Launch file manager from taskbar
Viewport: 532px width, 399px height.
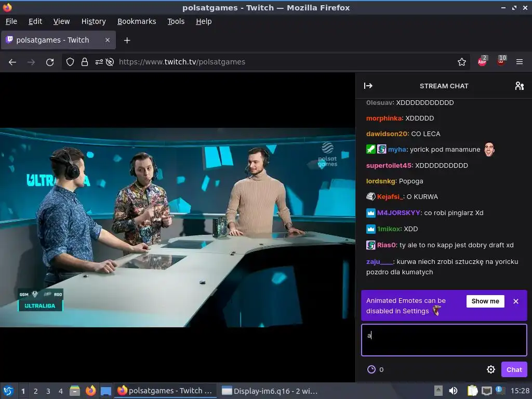pyautogui.click(x=75, y=391)
